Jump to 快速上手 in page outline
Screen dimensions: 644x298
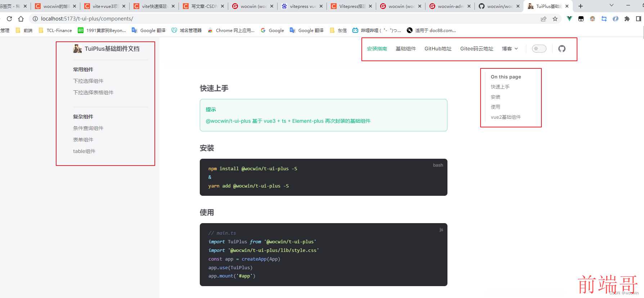point(500,87)
